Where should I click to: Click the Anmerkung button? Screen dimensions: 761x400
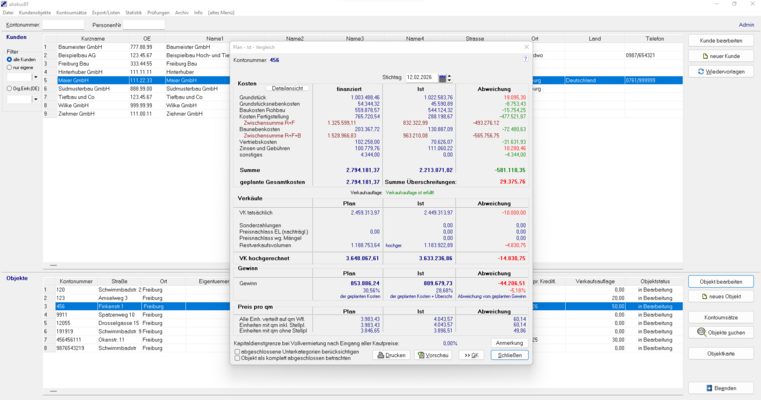point(508,343)
